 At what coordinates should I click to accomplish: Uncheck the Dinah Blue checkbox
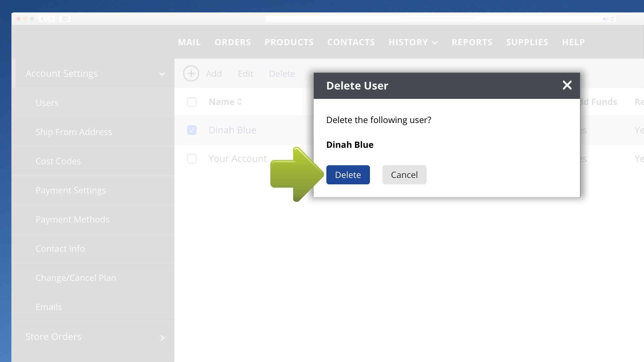(x=192, y=130)
